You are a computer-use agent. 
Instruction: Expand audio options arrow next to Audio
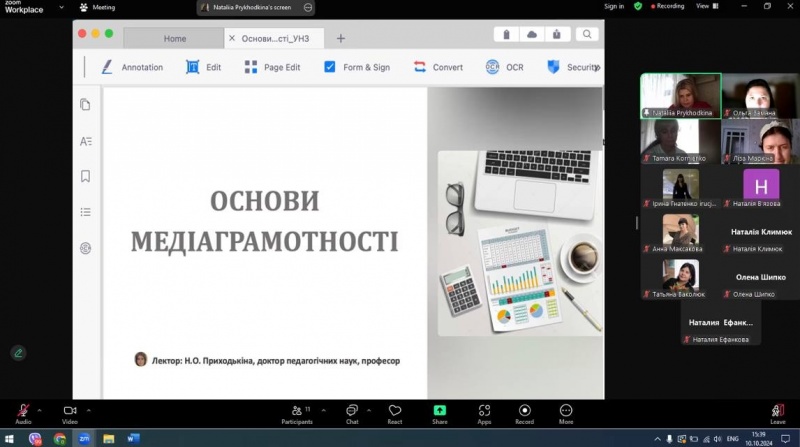point(40,409)
